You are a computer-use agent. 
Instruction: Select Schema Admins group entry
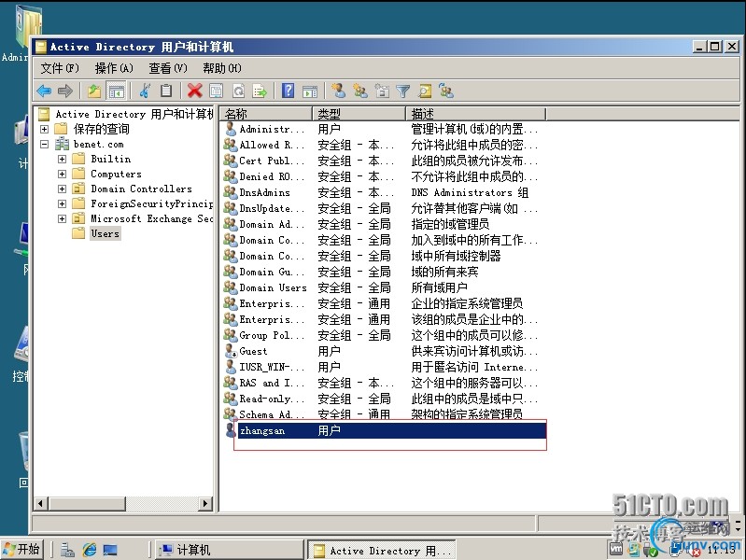271,414
